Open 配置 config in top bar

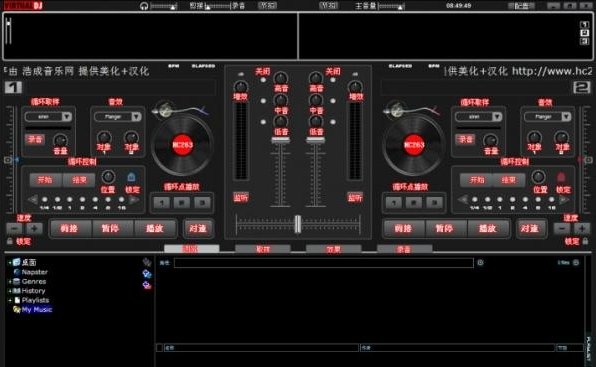pos(522,6)
